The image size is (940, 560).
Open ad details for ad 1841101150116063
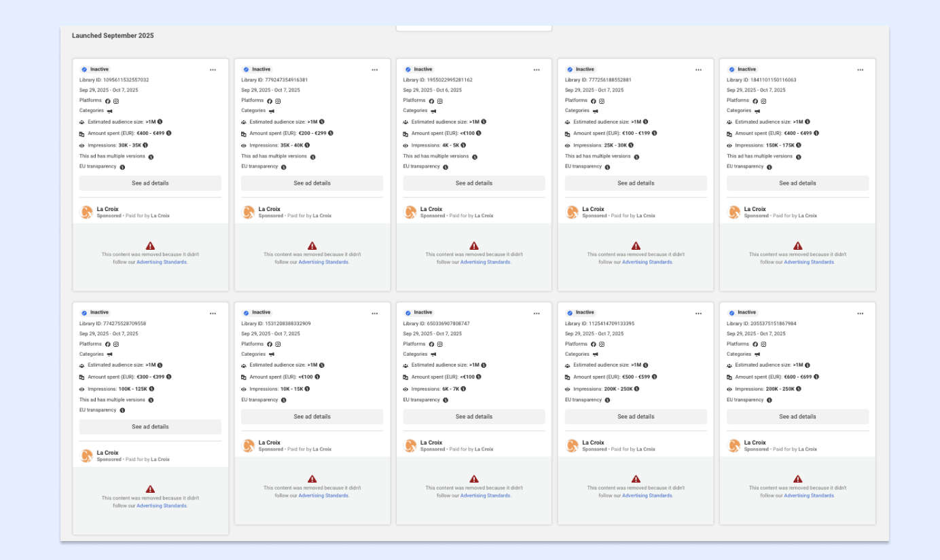[797, 183]
